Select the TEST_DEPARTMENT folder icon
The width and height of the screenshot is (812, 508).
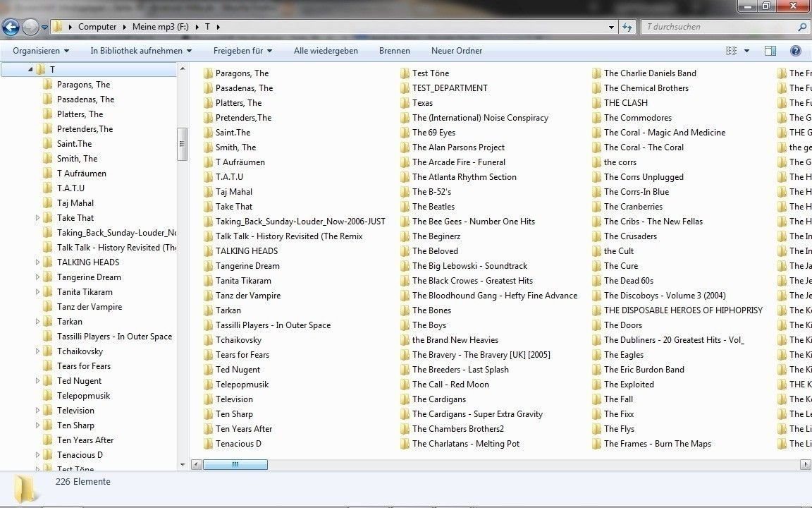pyautogui.click(x=405, y=88)
